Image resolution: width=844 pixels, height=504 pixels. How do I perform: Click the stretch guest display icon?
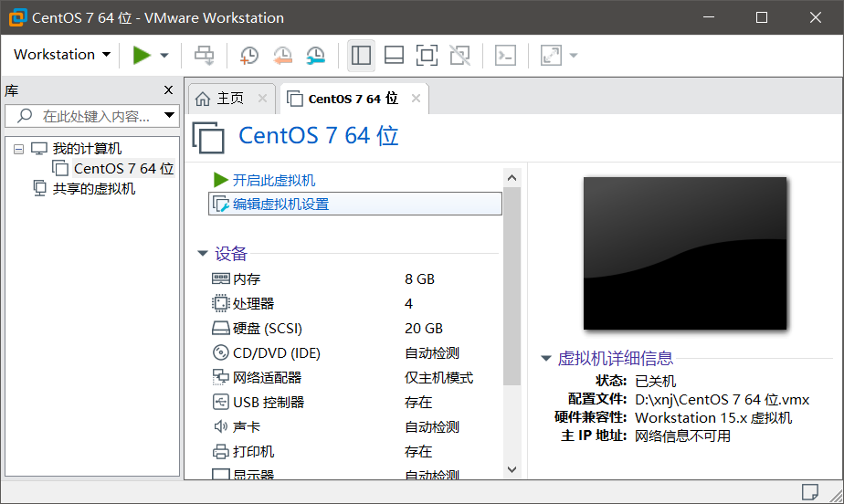(x=551, y=55)
